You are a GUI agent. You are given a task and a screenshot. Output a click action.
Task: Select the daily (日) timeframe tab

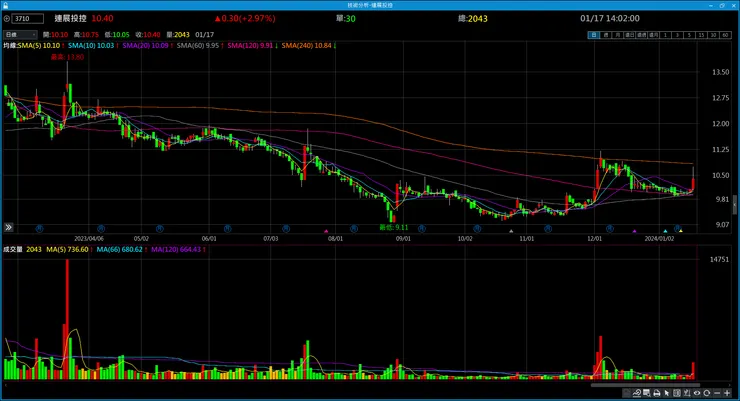pos(593,35)
